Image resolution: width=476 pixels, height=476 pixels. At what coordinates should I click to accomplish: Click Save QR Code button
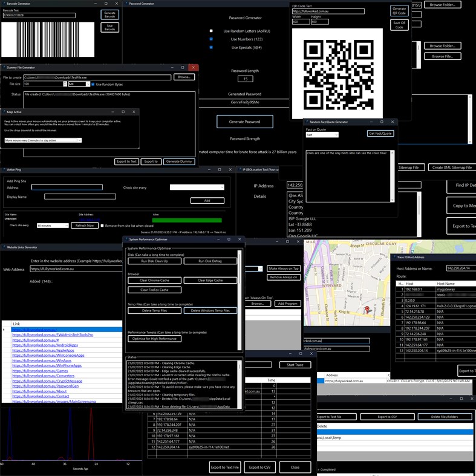pos(399,25)
